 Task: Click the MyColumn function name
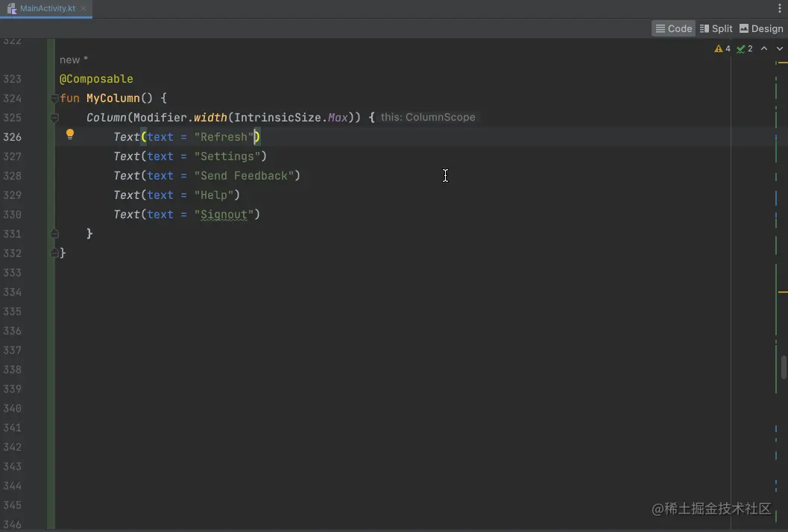tap(113, 98)
